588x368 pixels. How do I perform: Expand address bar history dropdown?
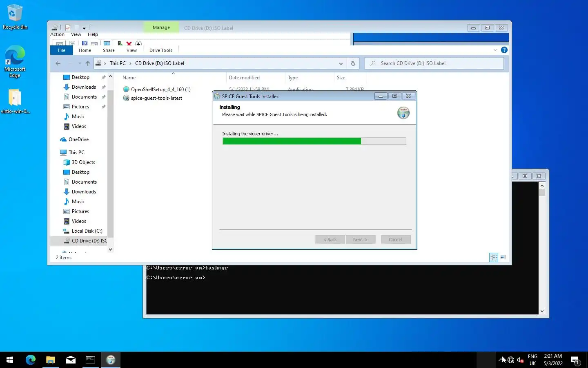tap(341, 63)
